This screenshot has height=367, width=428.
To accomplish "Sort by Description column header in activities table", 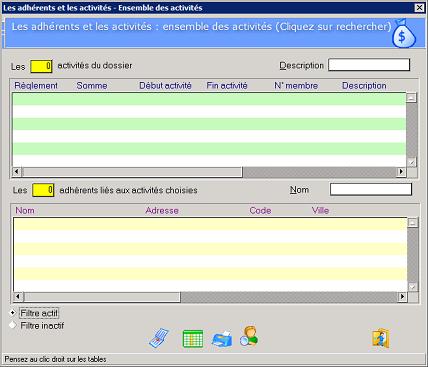I will [364, 86].
